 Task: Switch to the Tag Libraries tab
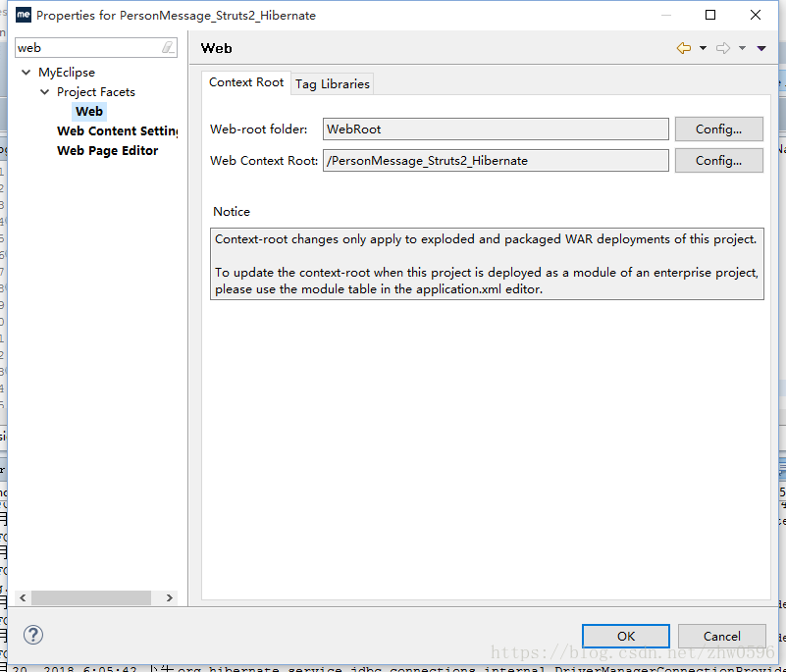click(x=333, y=83)
